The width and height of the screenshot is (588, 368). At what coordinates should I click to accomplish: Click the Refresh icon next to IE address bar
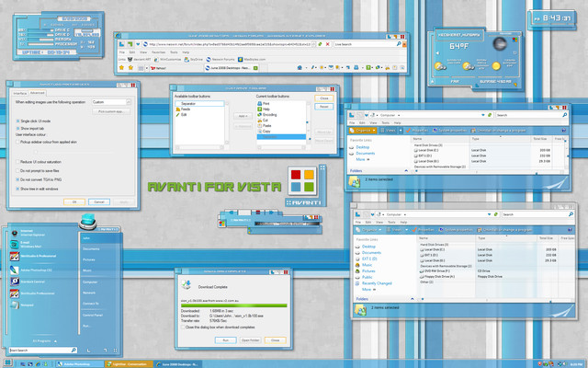pos(320,44)
